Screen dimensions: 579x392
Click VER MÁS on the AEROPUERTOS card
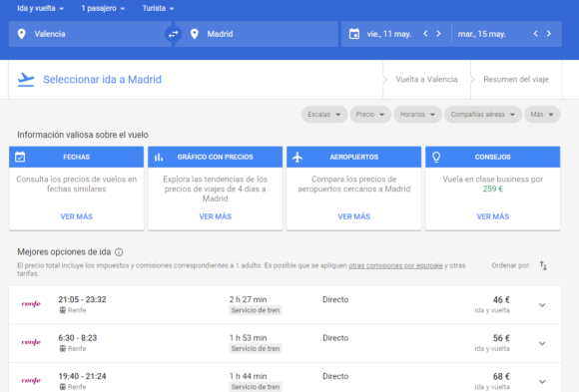pyautogui.click(x=354, y=216)
